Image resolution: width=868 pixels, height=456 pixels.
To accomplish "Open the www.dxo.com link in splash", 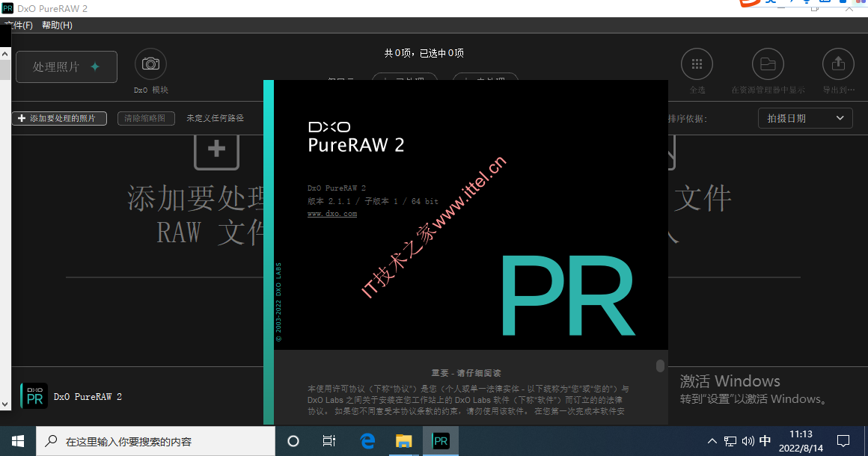I will [332, 213].
